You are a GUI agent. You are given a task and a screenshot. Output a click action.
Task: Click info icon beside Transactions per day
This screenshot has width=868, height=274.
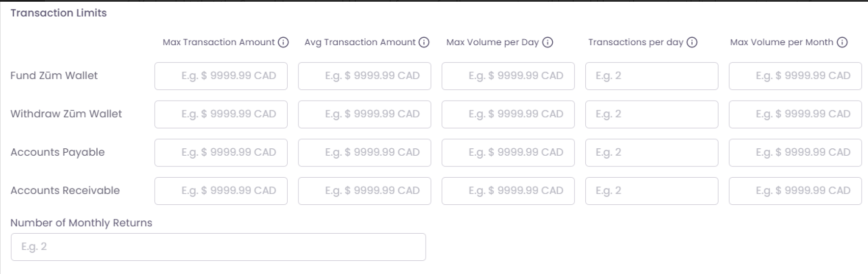[692, 42]
